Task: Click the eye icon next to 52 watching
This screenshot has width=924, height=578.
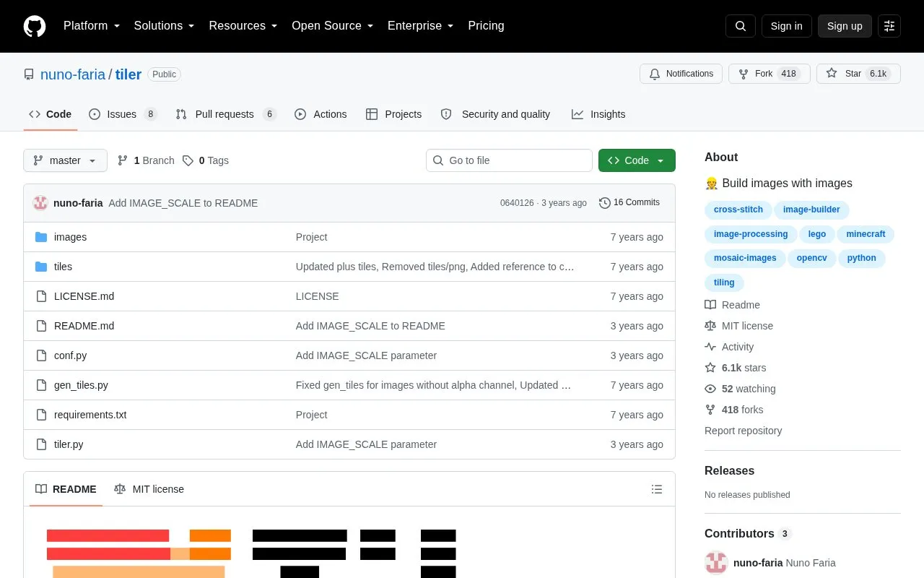Action: click(x=710, y=389)
